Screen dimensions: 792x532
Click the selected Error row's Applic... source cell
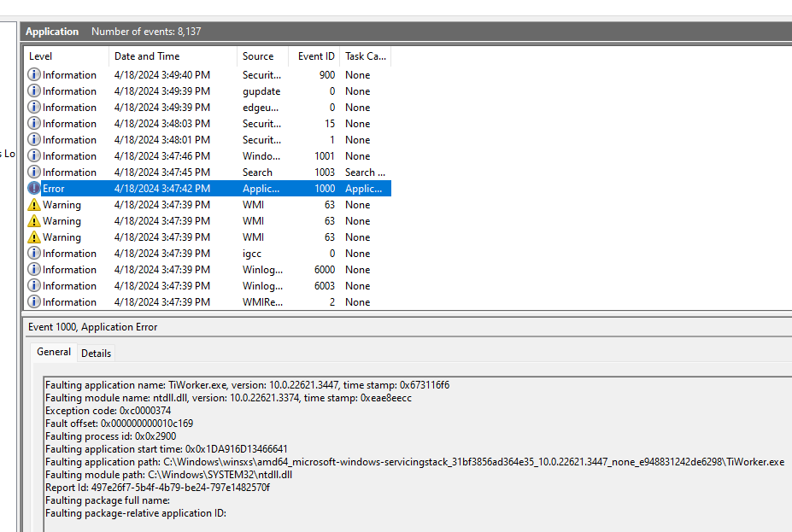pos(261,188)
